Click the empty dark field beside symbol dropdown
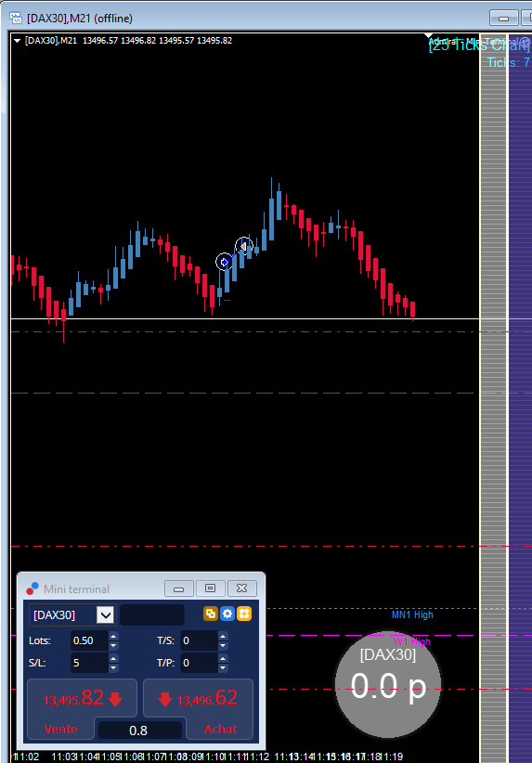The image size is (532, 763). click(152, 615)
